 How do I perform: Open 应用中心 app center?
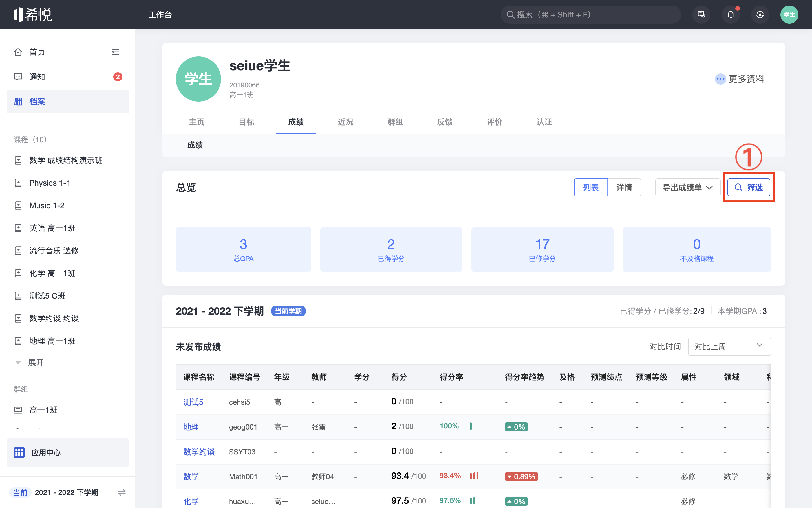click(x=68, y=453)
